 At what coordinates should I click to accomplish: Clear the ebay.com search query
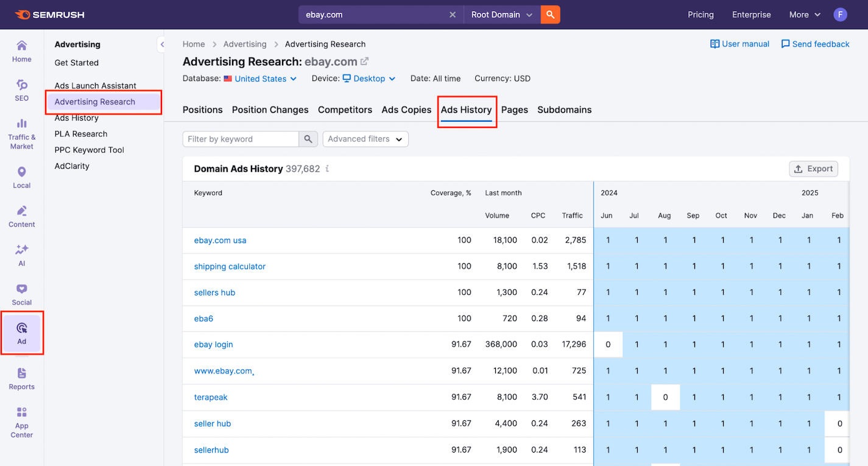[453, 14]
